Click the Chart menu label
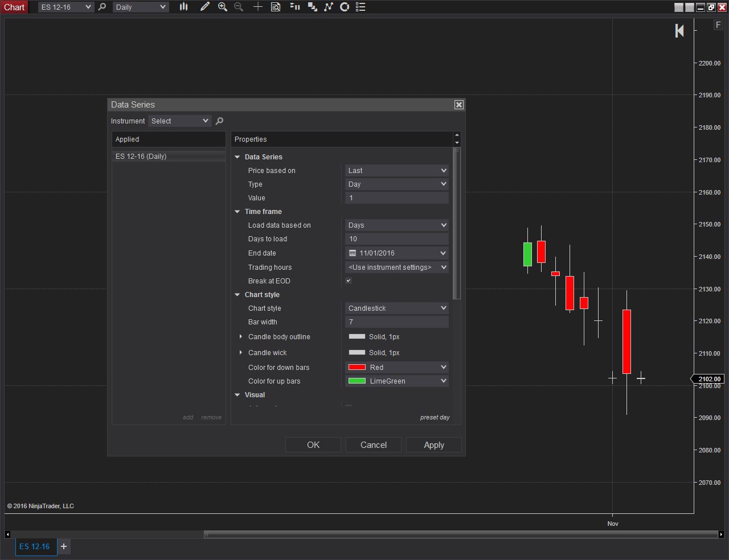The image size is (729, 560). coord(14,7)
